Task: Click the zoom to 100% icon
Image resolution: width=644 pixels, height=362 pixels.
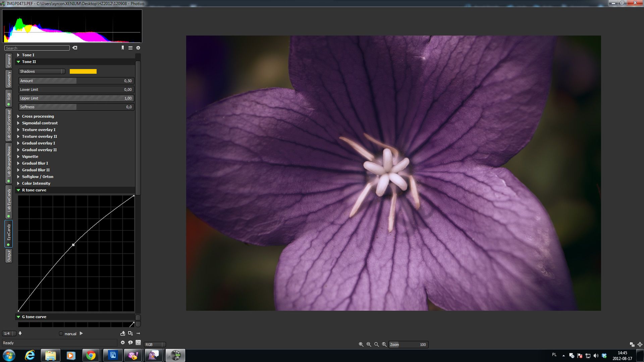Action: (x=384, y=345)
